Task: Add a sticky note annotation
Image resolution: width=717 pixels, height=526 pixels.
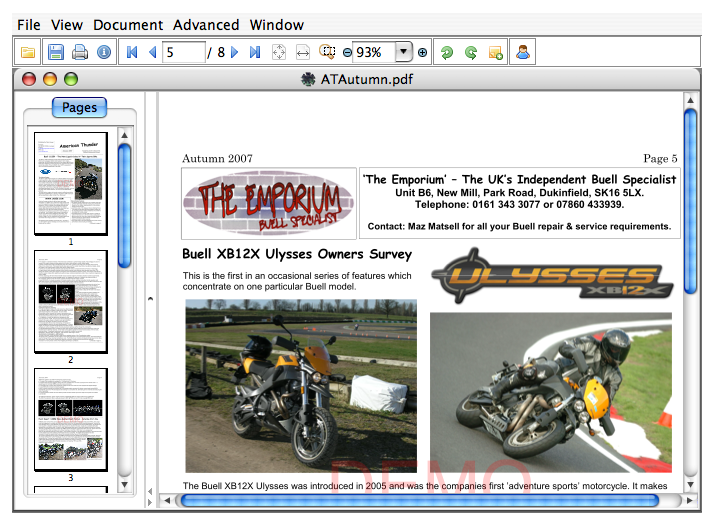Action: point(496,53)
